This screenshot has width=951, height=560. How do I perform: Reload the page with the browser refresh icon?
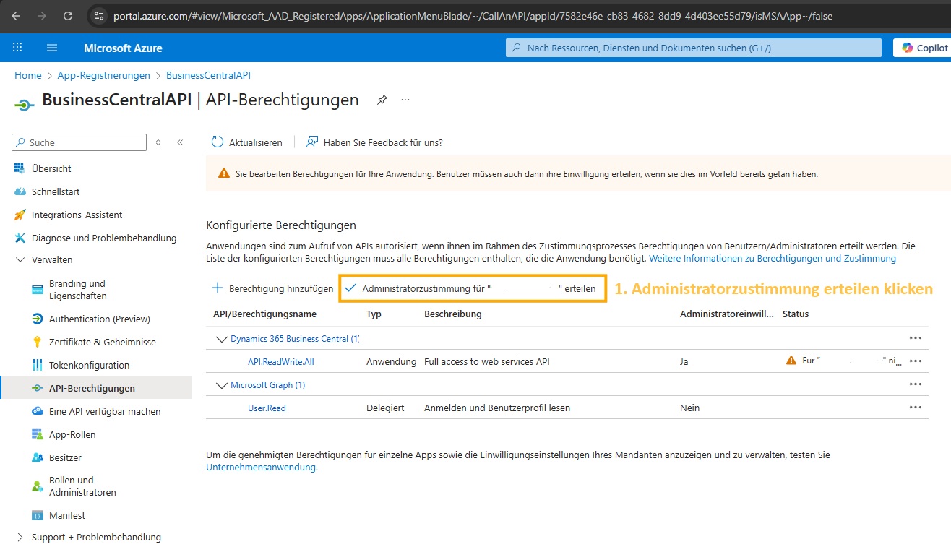click(x=68, y=15)
